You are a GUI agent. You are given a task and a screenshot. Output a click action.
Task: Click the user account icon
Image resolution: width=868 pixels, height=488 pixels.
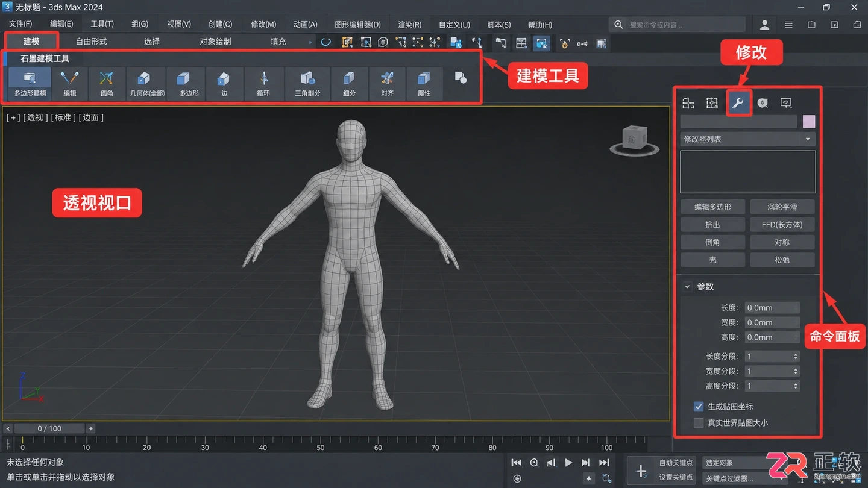tap(765, 25)
